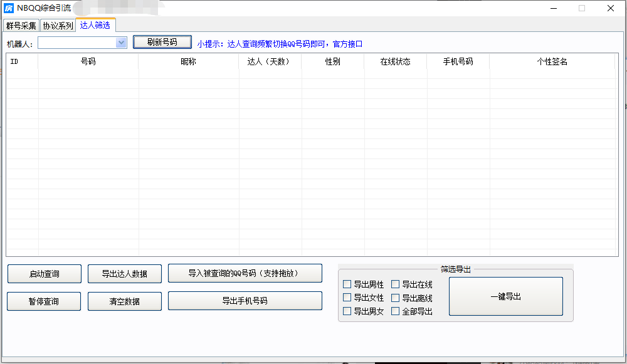Click 导入被查询的QQ号码 button
This screenshot has width=627, height=364.
tap(245, 273)
